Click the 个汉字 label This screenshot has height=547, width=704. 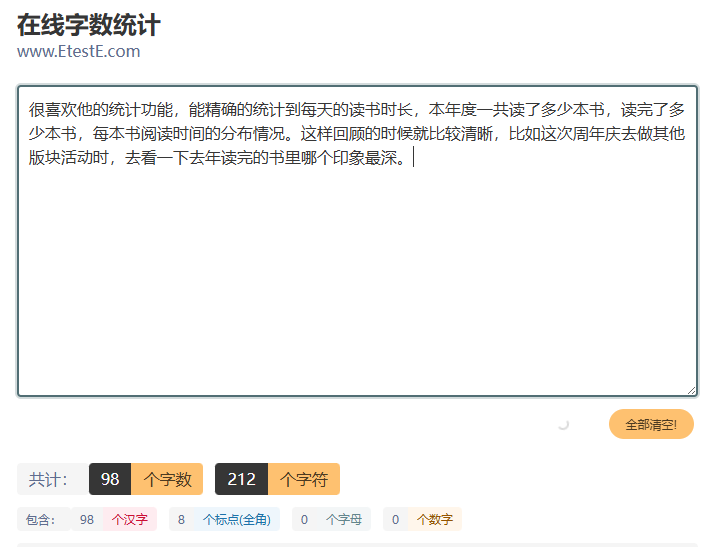130,519
